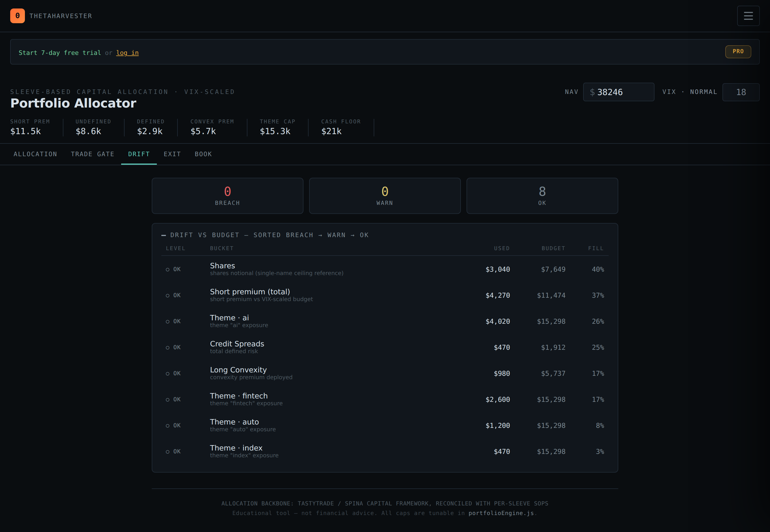The width and height of the screenshot is (770, 532).
Task: Click the Defined $2.9k stat
Action: pyautogui.click(x=151, y=127)
